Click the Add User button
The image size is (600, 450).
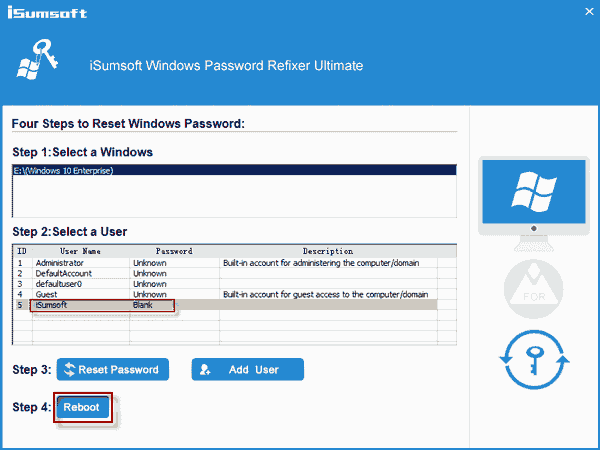click(248, 369)
